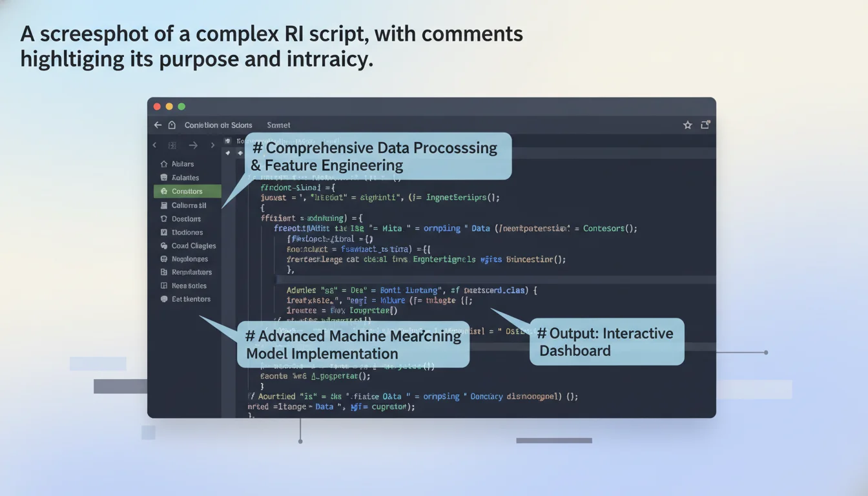Click the forward arrow above the sidebar
The width and height of the screenshot is (868, 496).
pyautogui.click(x=192, y=145)
